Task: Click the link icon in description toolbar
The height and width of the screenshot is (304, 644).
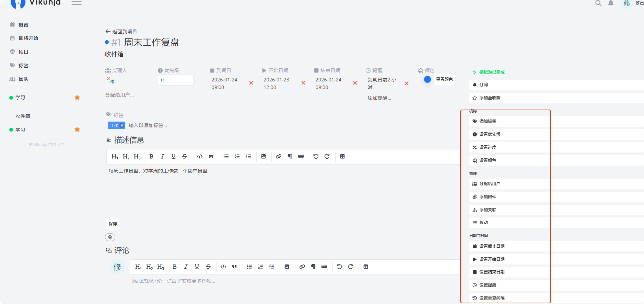Action: click(279, 157)
